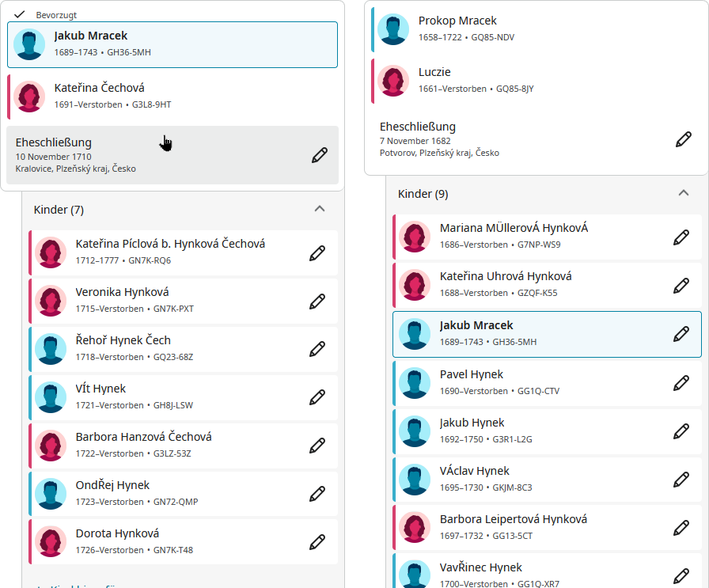Collapse the Kinder (7) children list
The width and height of the screenshot is (709, 588).
point(320,209)
